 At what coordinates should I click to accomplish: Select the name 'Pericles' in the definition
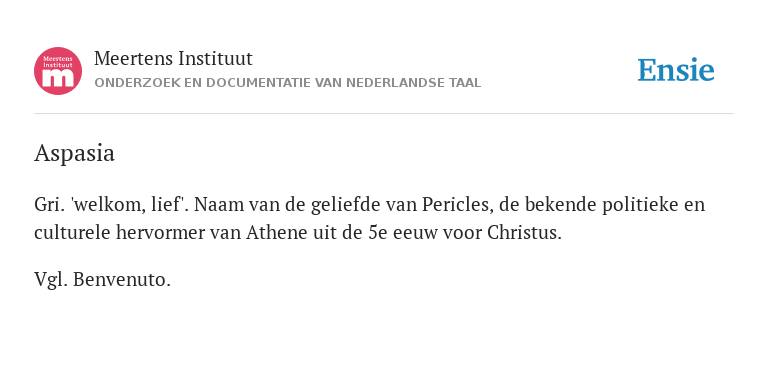click(456, 205)
